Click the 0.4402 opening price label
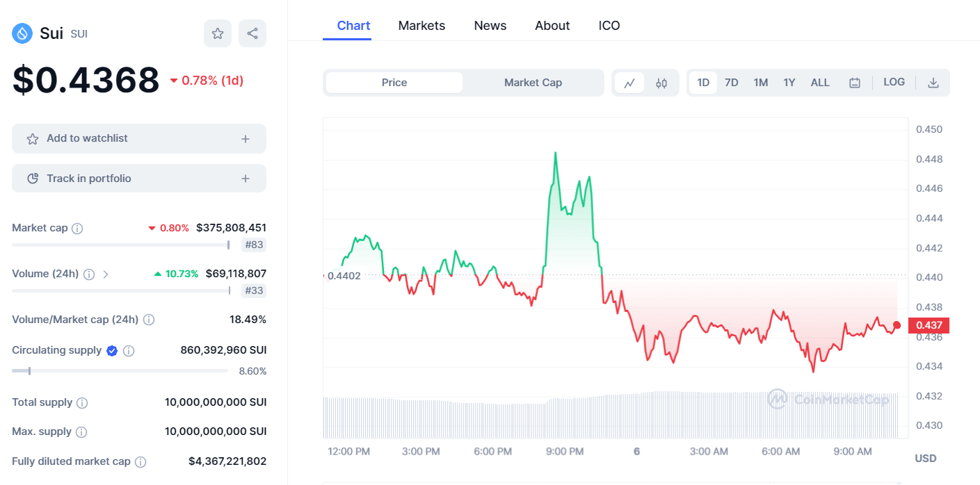Viewport: 980px width, 485px height. tap(344, 276)
